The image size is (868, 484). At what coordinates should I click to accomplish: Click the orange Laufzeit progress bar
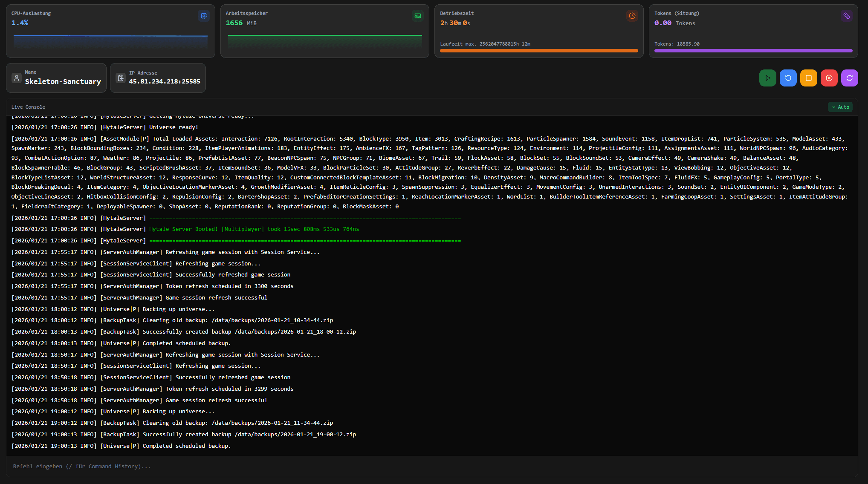pos(539,51)
